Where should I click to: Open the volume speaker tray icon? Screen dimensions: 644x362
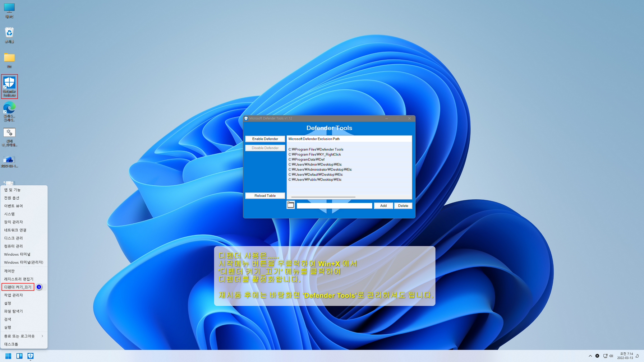pos(611,356)
